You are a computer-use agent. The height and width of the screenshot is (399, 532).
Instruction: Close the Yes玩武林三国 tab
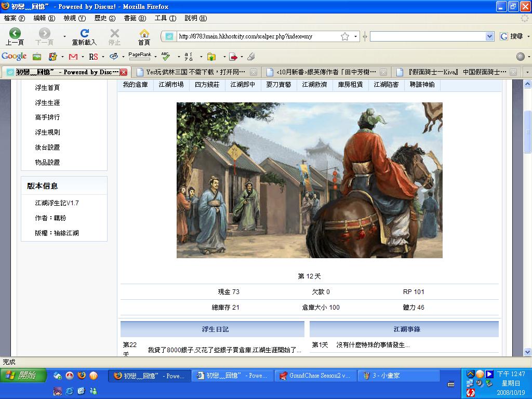(253, 72)
